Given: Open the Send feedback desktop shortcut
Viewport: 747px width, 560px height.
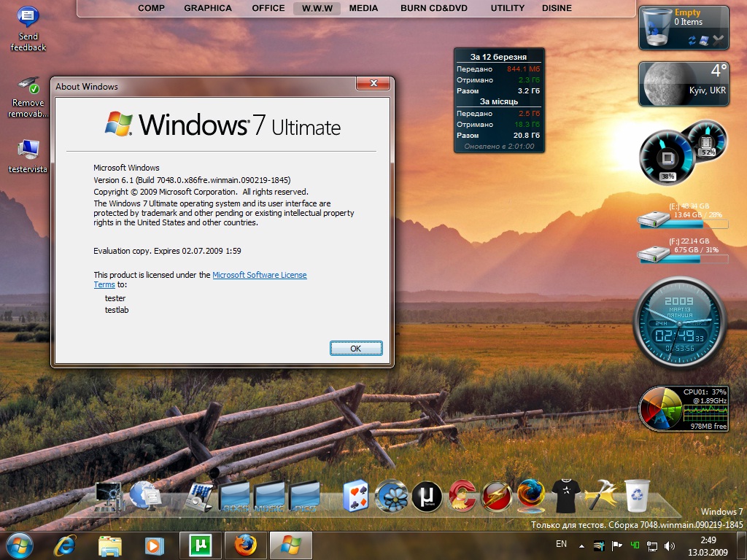Looking at the screenshot, I should pyautogui.click(x=28, y=28).
